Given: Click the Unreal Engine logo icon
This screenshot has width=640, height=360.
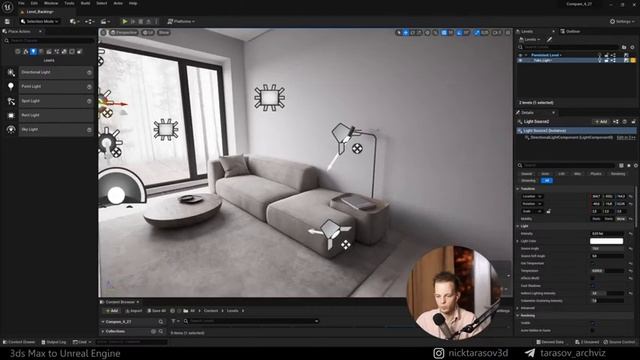Looking at the screenshot, I should (7, 7).
